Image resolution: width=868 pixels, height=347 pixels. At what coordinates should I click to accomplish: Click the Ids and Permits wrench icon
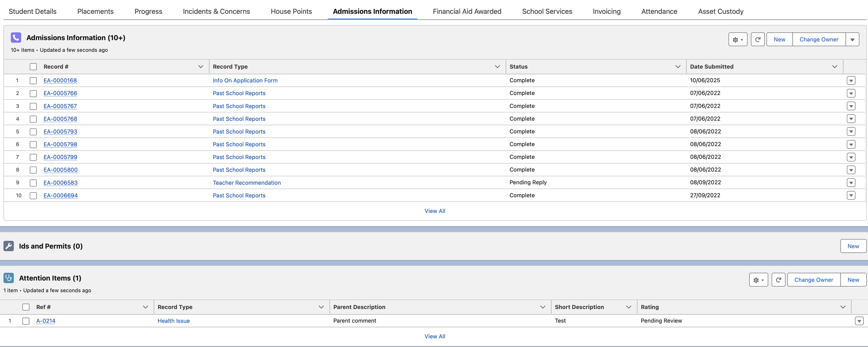(9, 246)
